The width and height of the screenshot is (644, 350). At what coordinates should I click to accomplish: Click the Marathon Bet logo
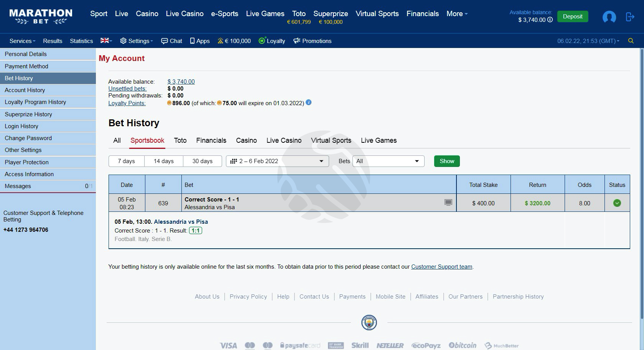41,17
